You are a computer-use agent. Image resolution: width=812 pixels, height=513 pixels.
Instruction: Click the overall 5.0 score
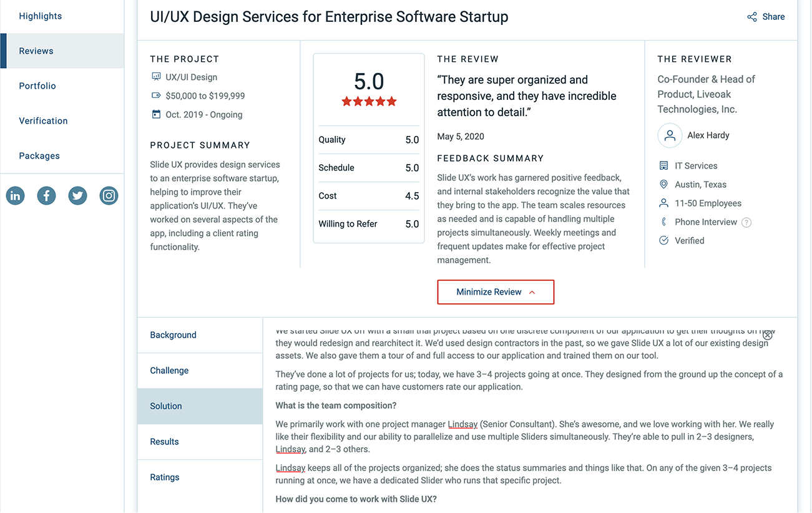pos(369,82)
